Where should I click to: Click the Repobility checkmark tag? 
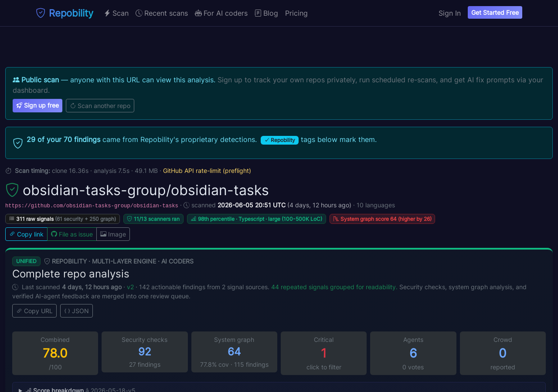tap(279, 140)
